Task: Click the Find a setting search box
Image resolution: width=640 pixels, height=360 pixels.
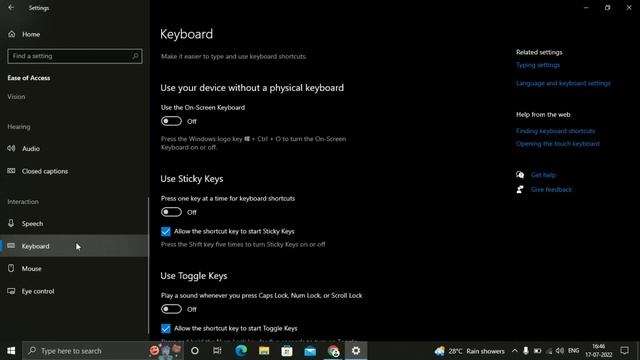Action: (75, 56)
